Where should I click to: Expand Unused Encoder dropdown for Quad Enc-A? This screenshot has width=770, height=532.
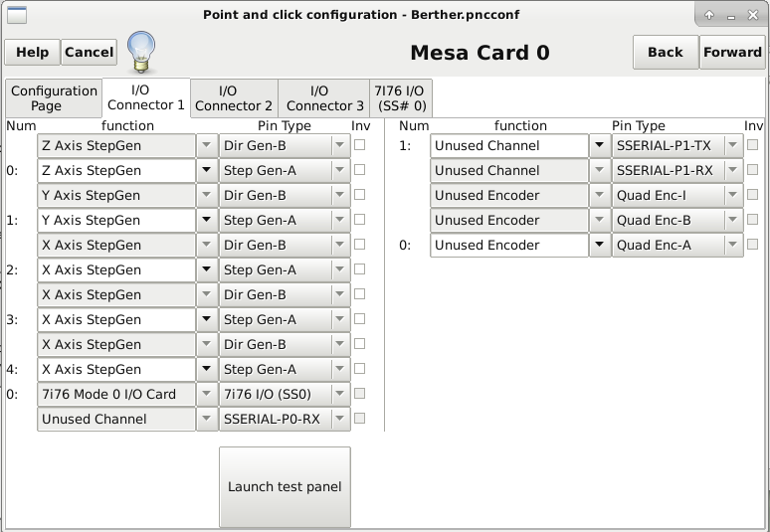(x=600, y=245)
